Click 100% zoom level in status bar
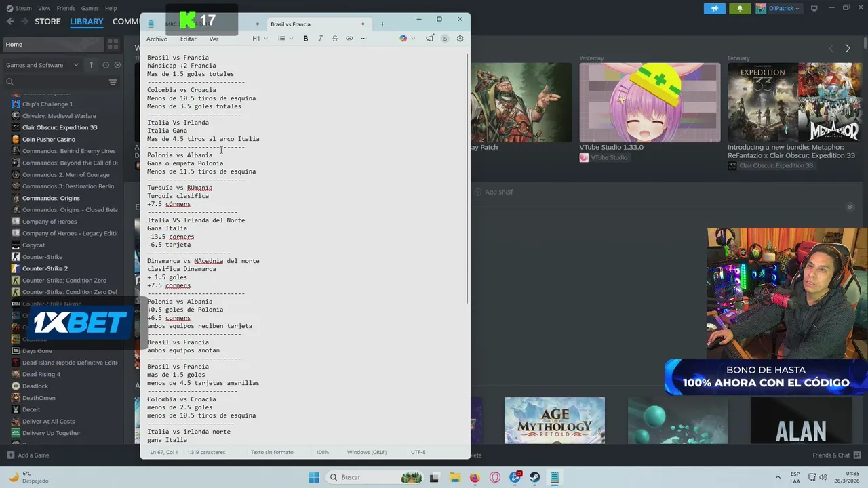 (323, 452)
